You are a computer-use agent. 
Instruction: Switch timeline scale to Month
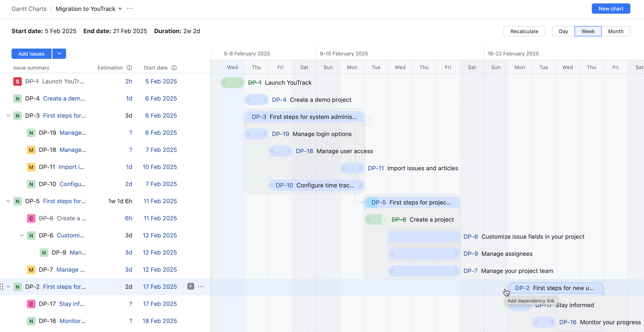point(616,31)
